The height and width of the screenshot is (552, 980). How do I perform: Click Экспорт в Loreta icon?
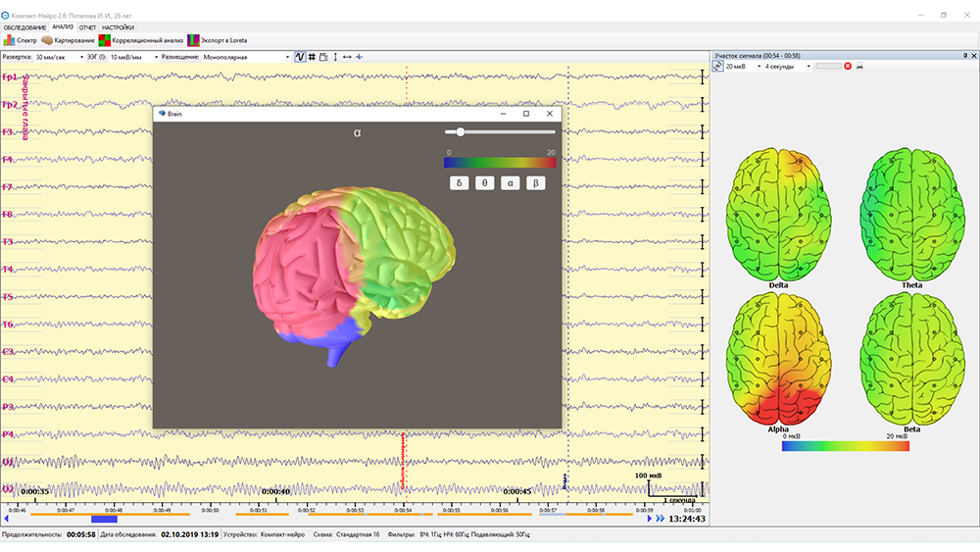pos(218,40)
